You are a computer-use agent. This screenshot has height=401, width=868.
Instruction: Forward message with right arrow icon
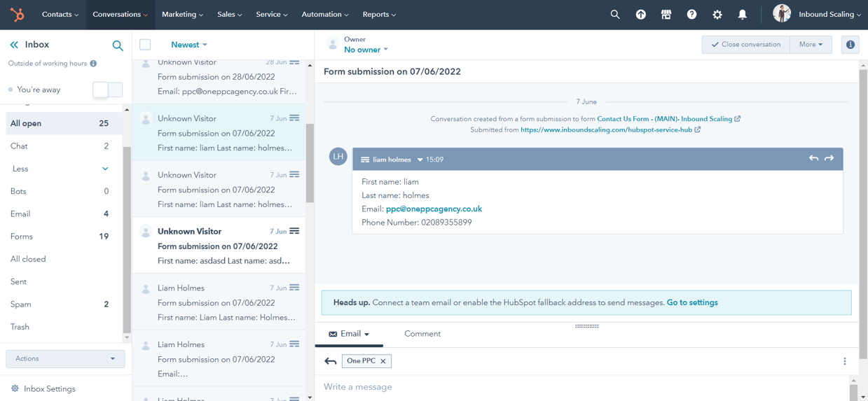(829, 159)
